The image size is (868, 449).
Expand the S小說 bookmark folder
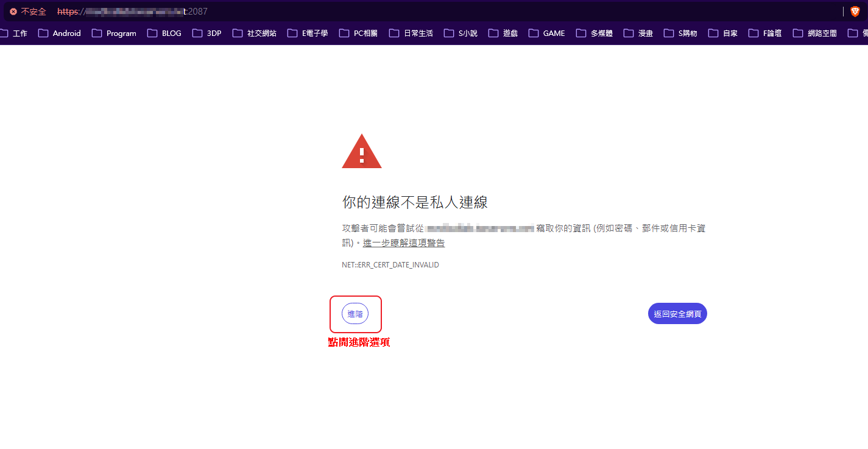(x=461, y=34)
